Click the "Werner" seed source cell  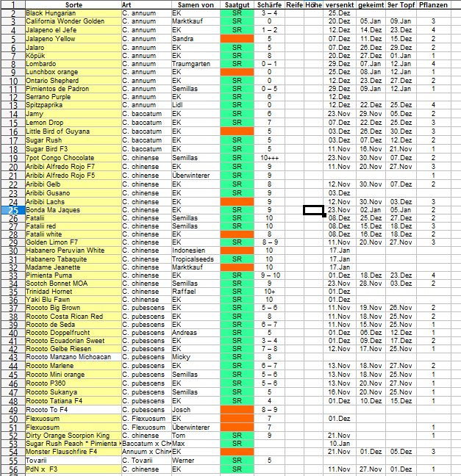point(194,460)
